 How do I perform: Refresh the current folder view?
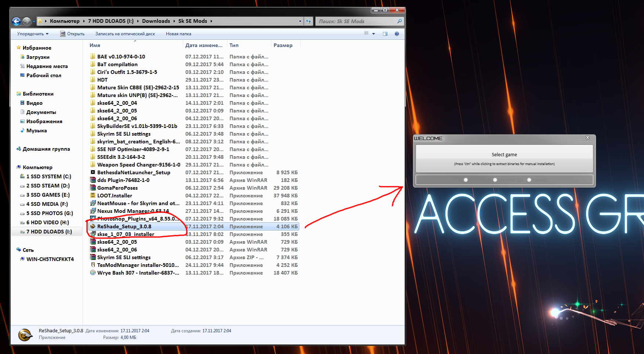(308, 21)
